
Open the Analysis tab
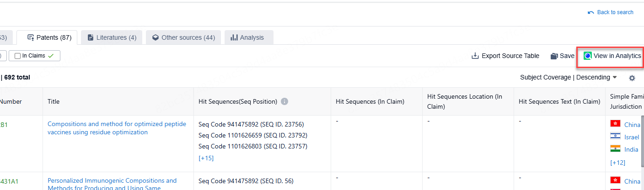click(247, 37)
